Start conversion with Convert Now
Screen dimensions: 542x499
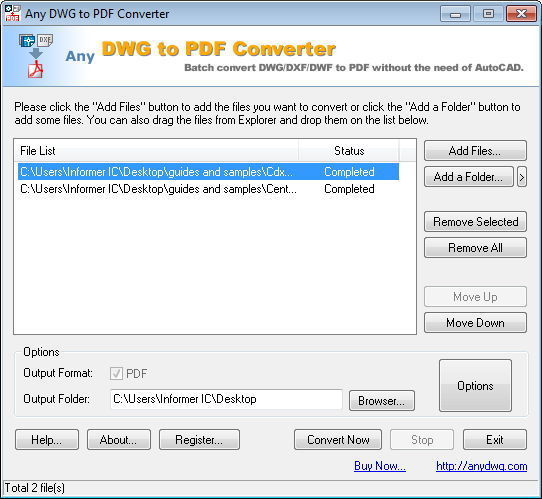338,440
